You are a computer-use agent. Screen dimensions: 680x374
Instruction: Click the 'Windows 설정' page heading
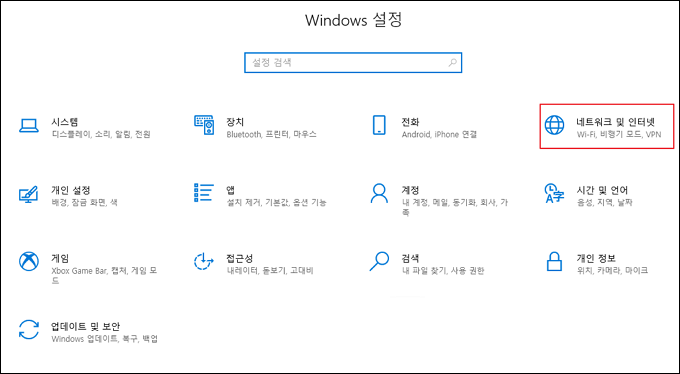[353, 20]
